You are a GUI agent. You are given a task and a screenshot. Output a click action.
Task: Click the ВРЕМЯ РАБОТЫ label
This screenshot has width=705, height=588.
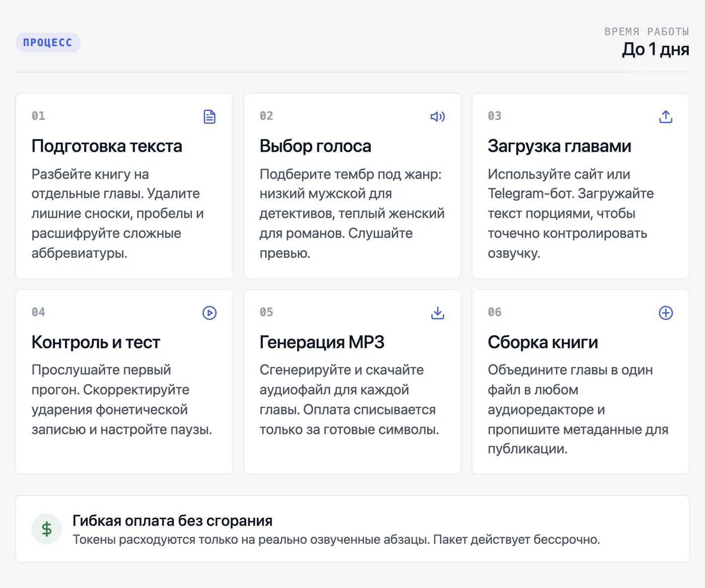click(x=647, y=32)
